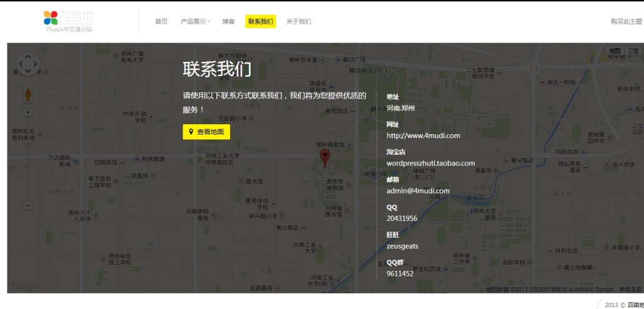Select the 联系我们 navigation item

point(260,22)
